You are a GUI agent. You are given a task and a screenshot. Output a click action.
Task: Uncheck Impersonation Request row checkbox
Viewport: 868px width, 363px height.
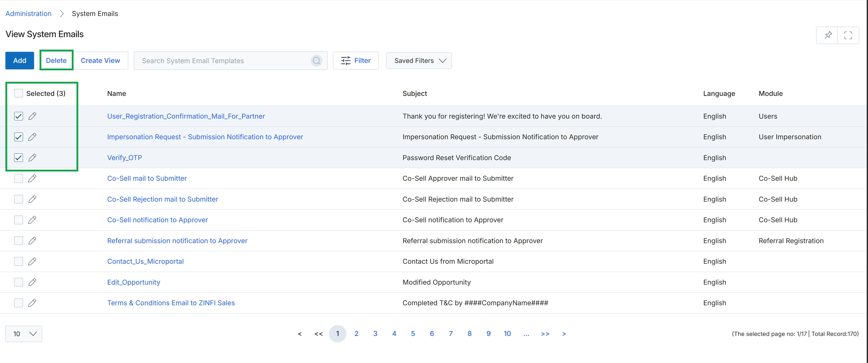[19, 137]
